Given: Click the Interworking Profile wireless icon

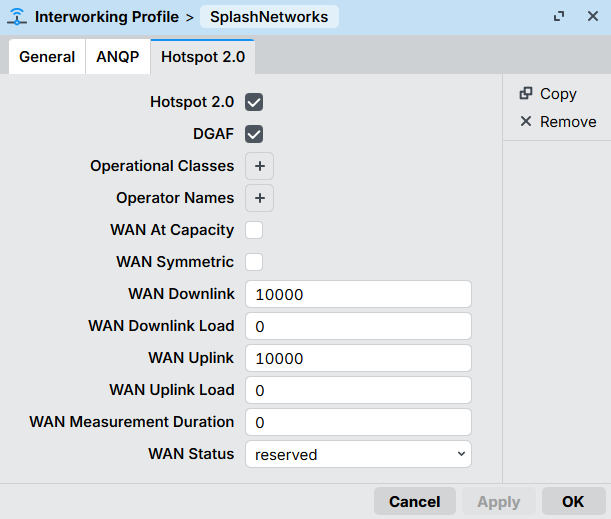Looking at the screenshot, I should 17,17.
